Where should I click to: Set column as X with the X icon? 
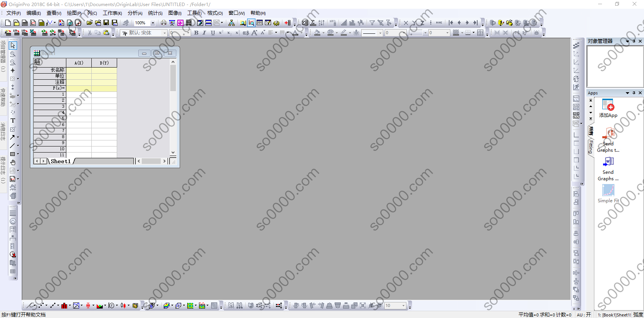click(406, 23)
